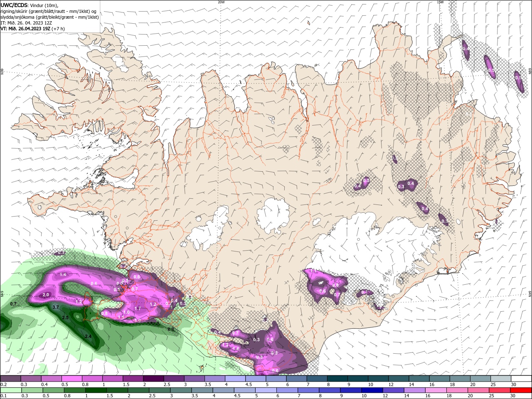532x399 pixels.
Task: Pick the dark teal swatch labeled 8 in snow legend
Action: (x=337, y=378)
